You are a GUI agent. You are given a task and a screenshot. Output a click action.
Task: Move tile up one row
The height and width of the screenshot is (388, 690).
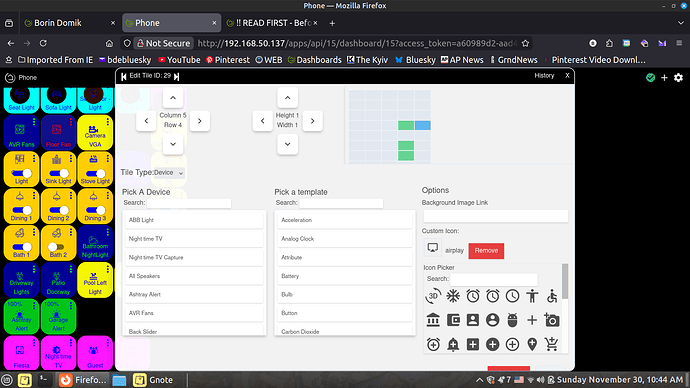(173, 98)
